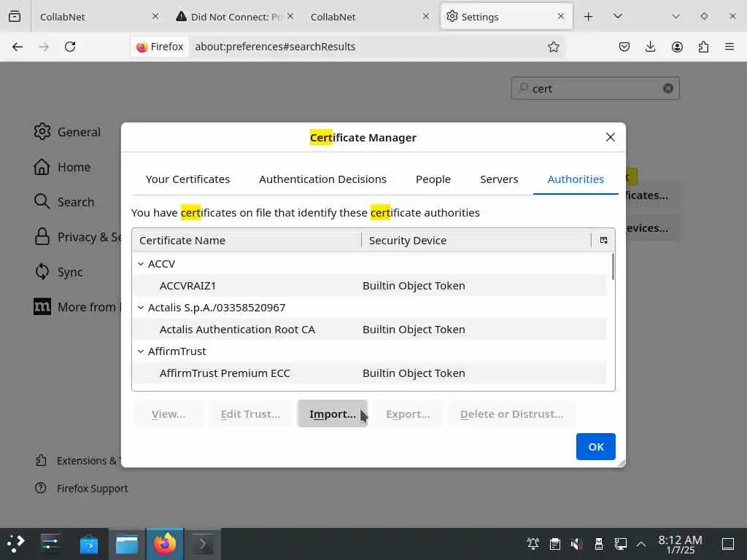Click the Firefox icon in taskbar

point(165,543)
